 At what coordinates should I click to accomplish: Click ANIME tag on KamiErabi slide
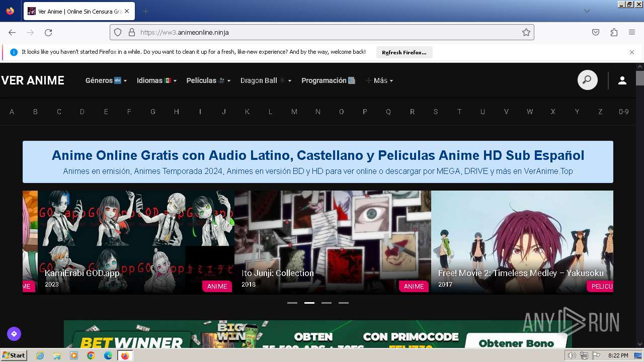(217, 286)
